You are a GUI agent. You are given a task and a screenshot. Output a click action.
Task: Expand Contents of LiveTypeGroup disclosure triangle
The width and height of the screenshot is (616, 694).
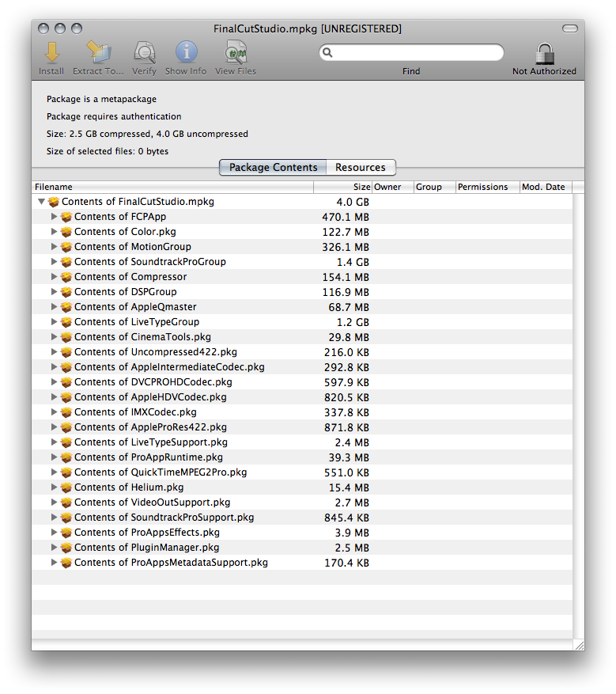54,322
